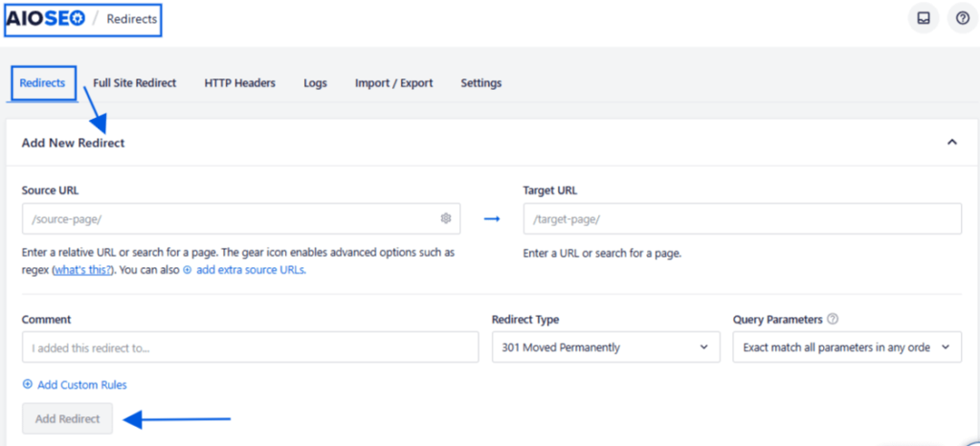Open the notifications inbox icon
Screen dimensions: 980x446
pyautogui.click(x=924, y=19)
